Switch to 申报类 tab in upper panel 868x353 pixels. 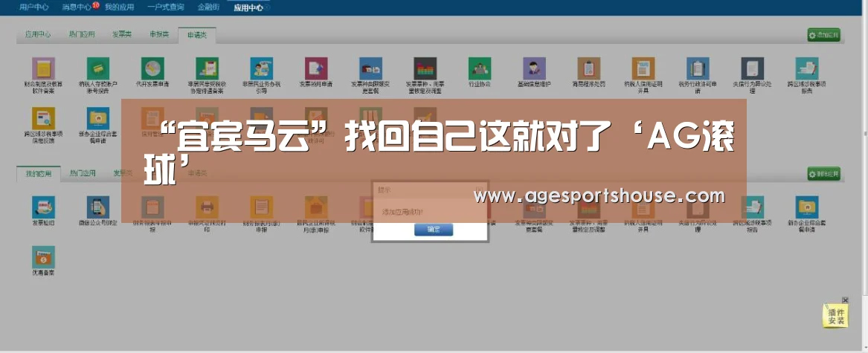click(x=159, y=34)
